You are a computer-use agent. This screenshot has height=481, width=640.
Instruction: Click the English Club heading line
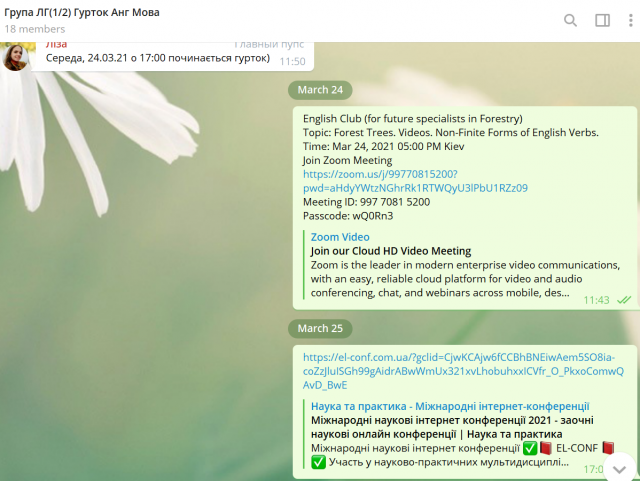pyautogui.click(x=413, y=119)
